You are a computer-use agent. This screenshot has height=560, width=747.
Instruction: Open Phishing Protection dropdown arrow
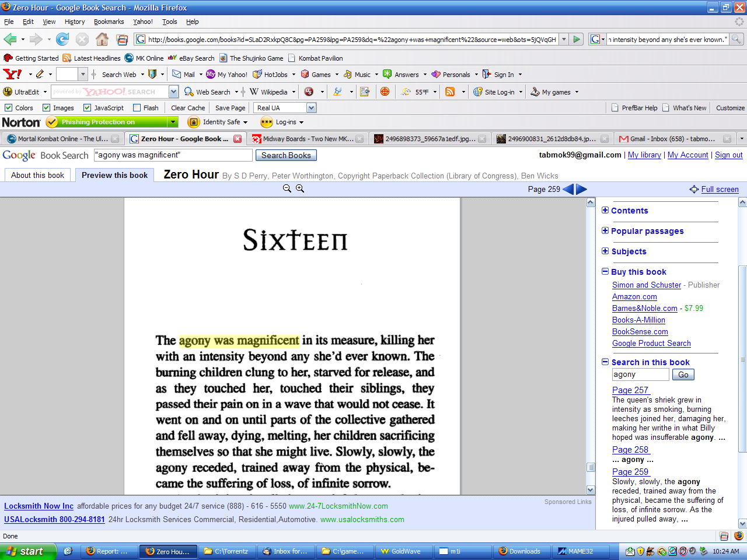(172, 122)
